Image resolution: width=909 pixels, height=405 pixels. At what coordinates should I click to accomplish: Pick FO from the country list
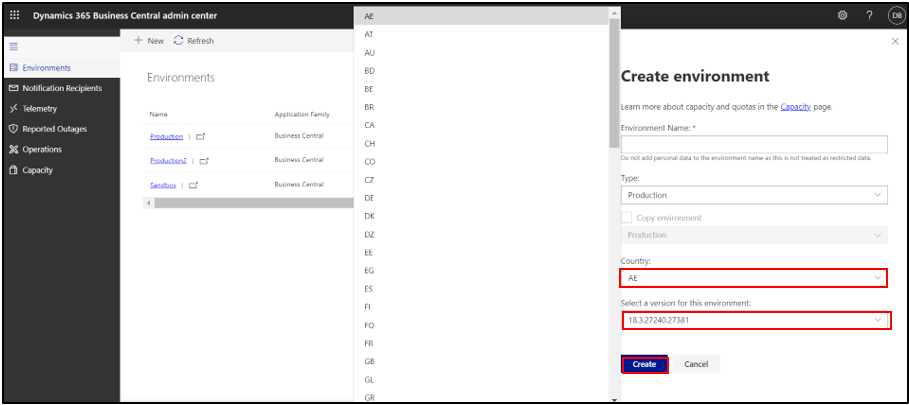(482, 326)
